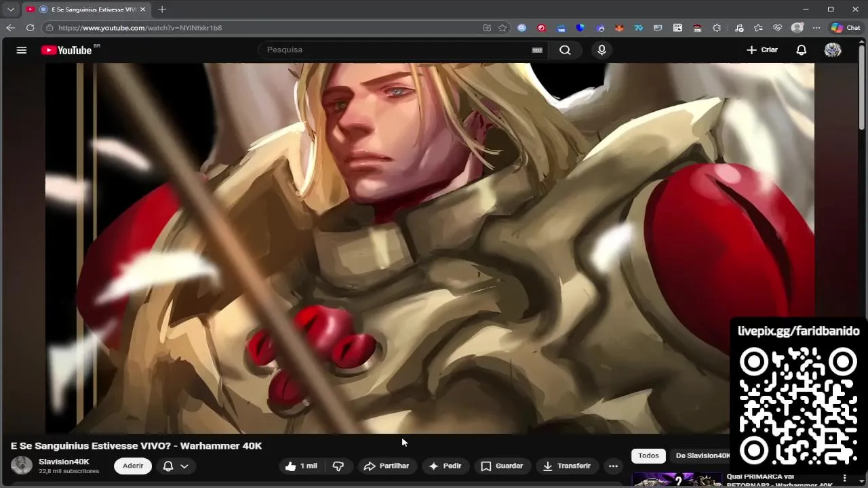Start voice search with the microphone
Screen dimensions: 868x488
click(601, 50)
